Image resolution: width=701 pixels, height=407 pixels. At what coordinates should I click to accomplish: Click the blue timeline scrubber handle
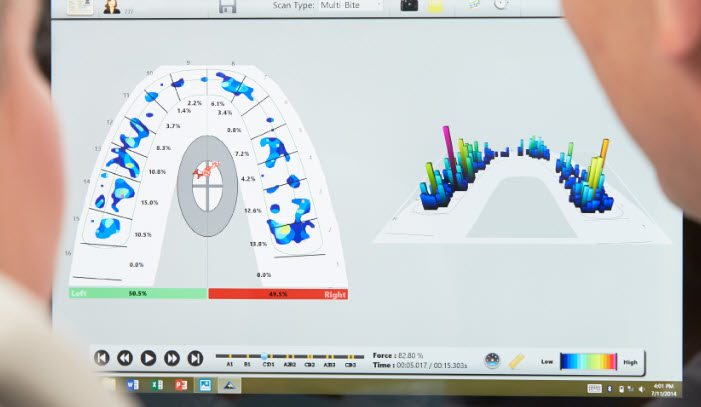point(264,356)
